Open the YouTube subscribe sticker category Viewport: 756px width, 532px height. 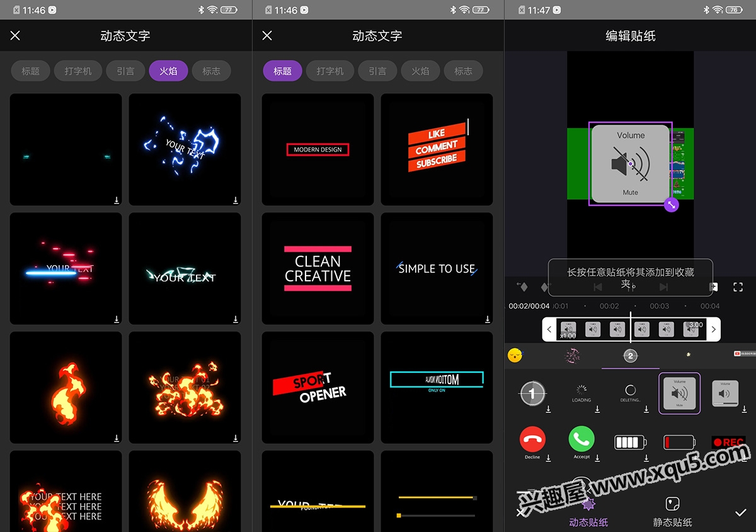coord(745,354)
